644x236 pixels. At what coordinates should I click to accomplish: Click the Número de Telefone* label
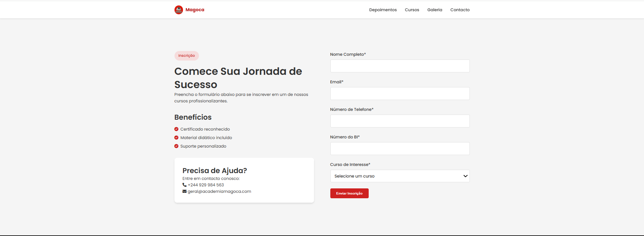coord(352,109)
